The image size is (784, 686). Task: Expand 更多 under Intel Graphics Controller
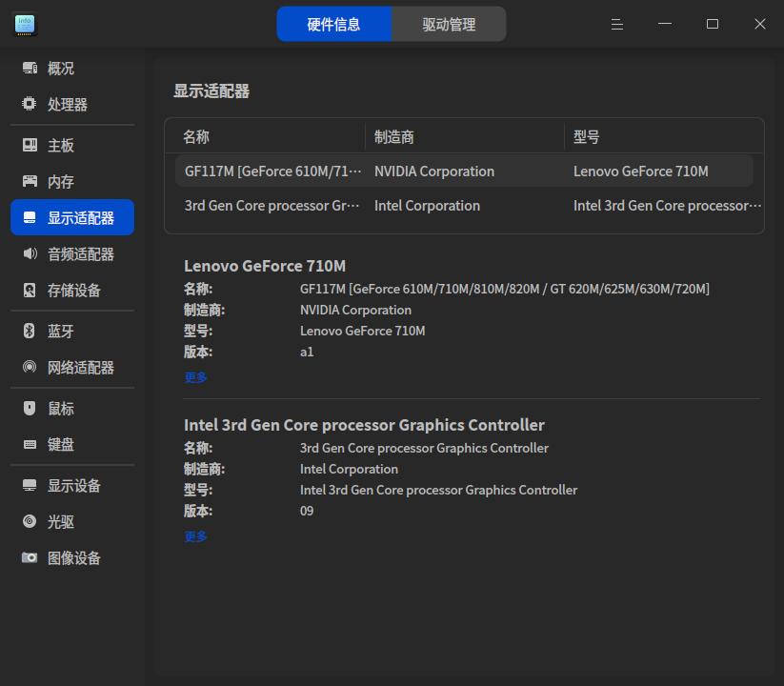195,536
